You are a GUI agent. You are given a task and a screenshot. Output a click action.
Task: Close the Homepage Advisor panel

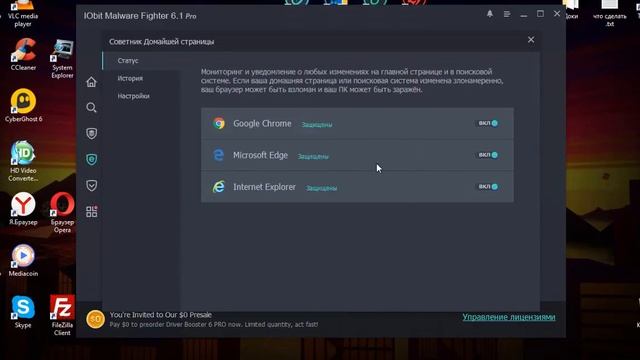pyautogui.click(x=531, y=40)
